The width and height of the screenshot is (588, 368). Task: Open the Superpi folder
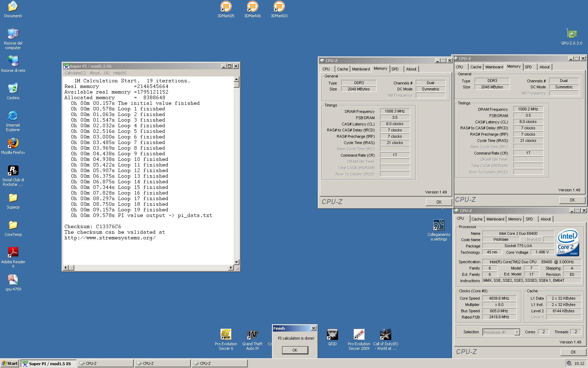click(x=13, y=200)
